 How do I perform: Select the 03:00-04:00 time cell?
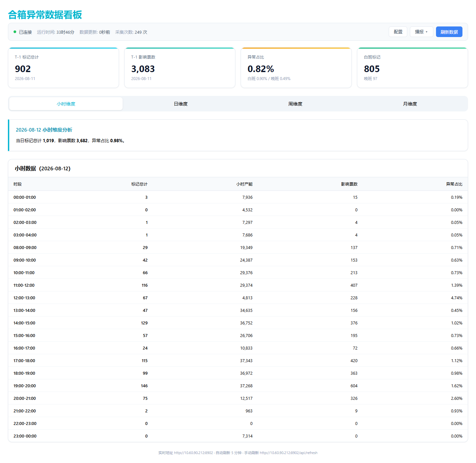click(25, 235)
